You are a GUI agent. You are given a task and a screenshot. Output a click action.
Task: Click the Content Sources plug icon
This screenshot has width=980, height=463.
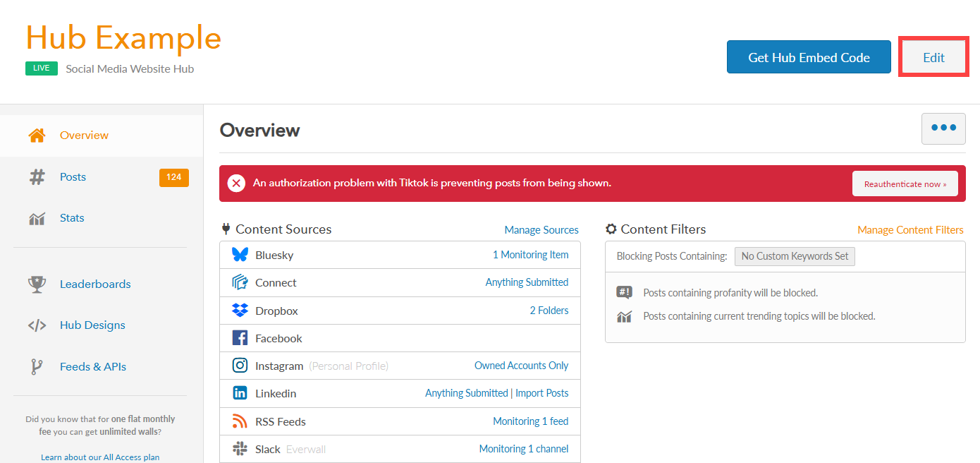226,229
